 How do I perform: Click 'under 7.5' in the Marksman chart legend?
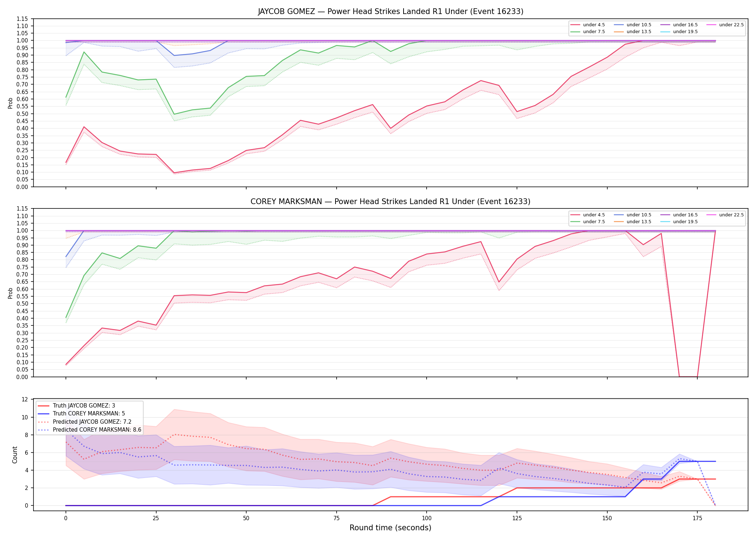pos(594,222)
